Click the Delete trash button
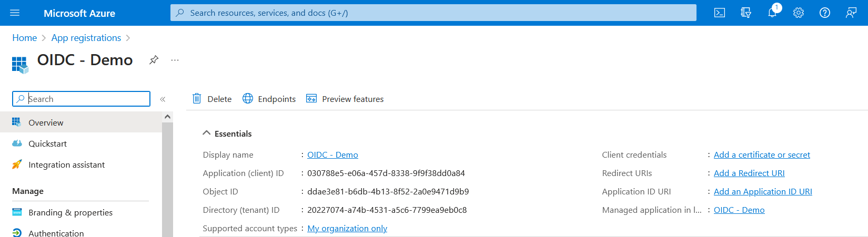The height and width of the screenshot is (237, 868). click(x=212, y=99)
